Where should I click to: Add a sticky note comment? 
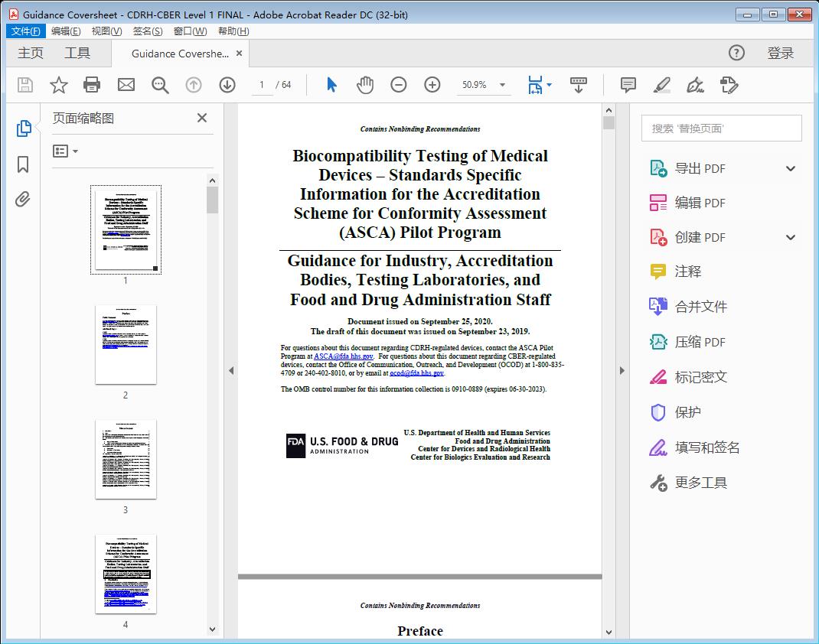coord(628,85)
